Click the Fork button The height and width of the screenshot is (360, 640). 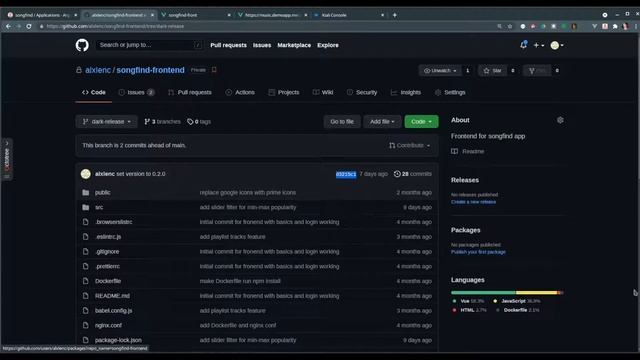pos(537,71)
